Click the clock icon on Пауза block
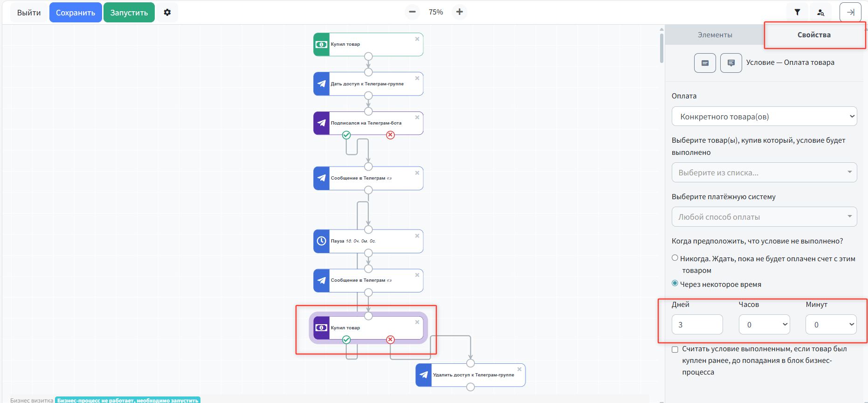Image resolution: width=868 pixels, height=403 pixels. coord(322,241)
